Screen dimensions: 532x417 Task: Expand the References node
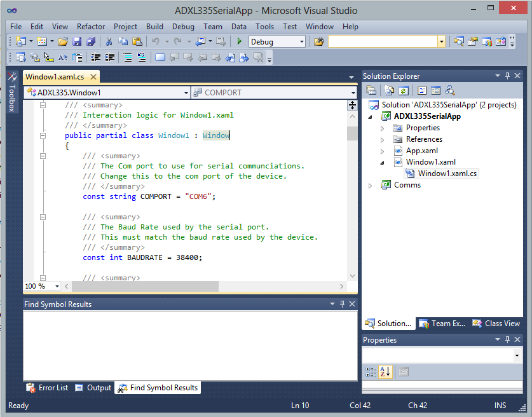click(x=383, y=140)
